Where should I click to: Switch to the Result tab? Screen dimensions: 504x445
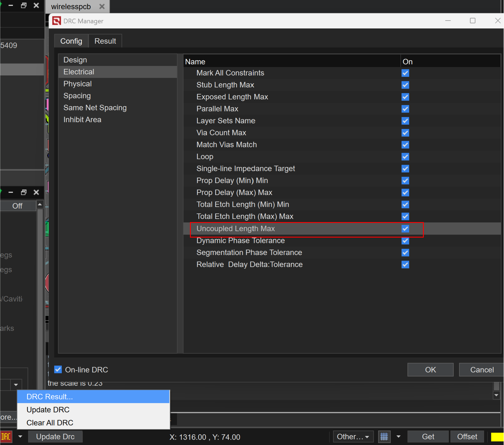(x=105, y=41)
